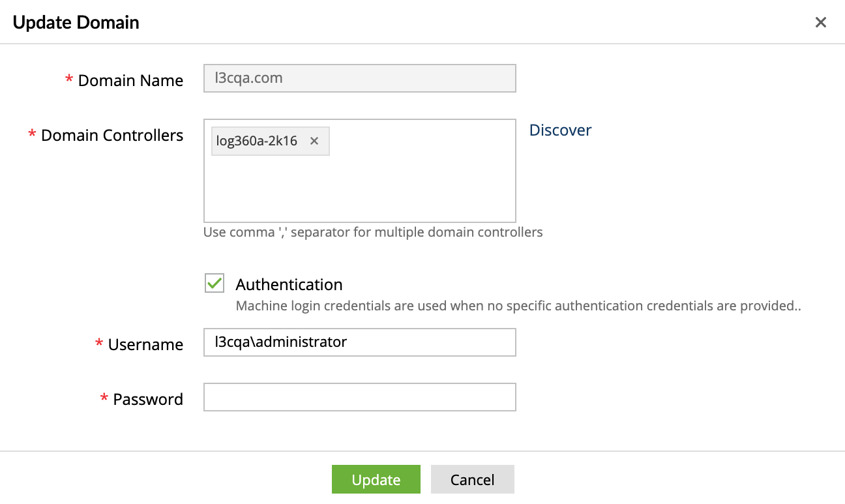Click the red asterisk beside Domain Controllers
Image resolution: width=845 pixels, height=504 pixels.
click(x=31, y=134)
